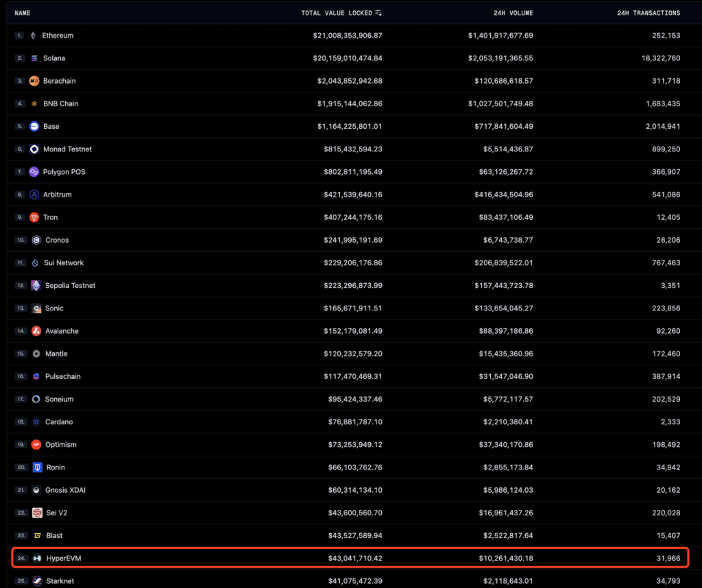Click the Ethereum chain logo icon
Viewport: 702px width, 588px height.
tap(33, 36)
